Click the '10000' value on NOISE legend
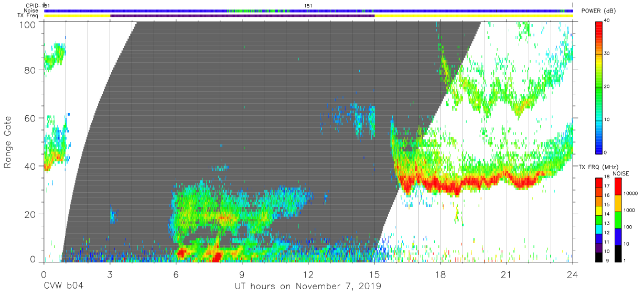Screen dimensions: 644x297 point(631,193)
